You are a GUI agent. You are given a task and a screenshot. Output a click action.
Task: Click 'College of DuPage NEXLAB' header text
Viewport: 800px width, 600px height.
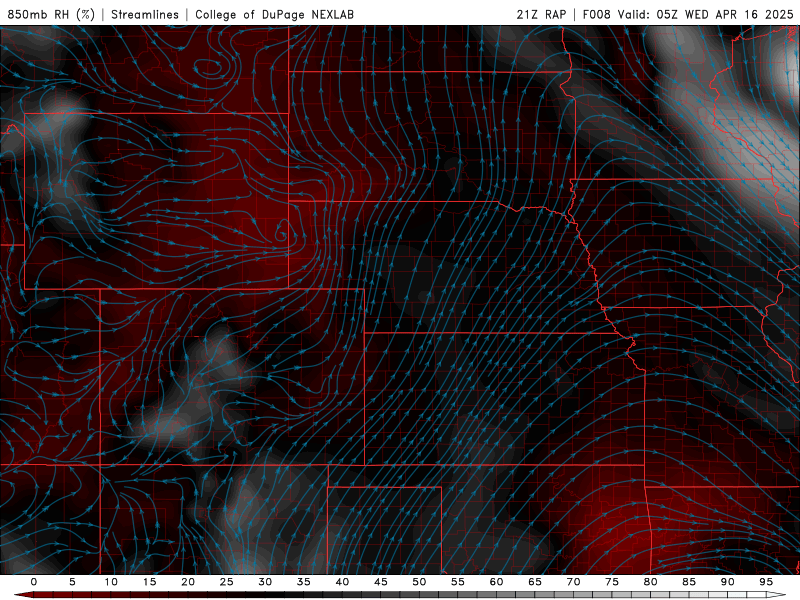274,14
